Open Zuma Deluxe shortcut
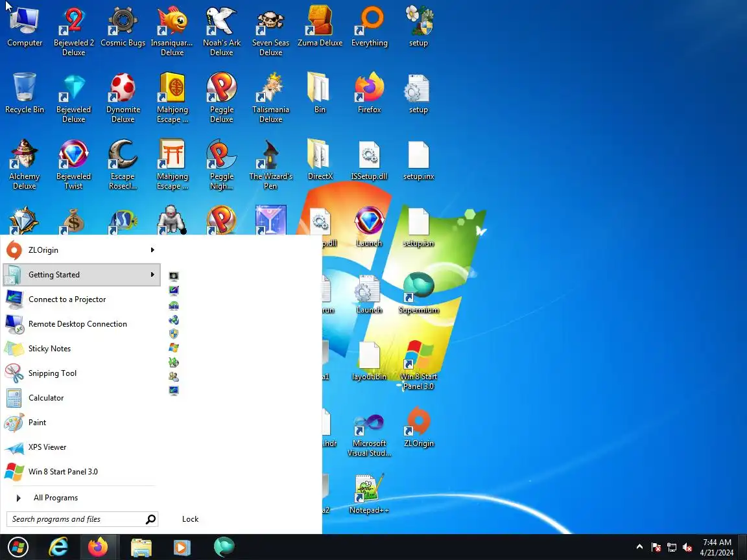Image resolution: width=747 pixels, height=560 pixels. pos(320,27)
